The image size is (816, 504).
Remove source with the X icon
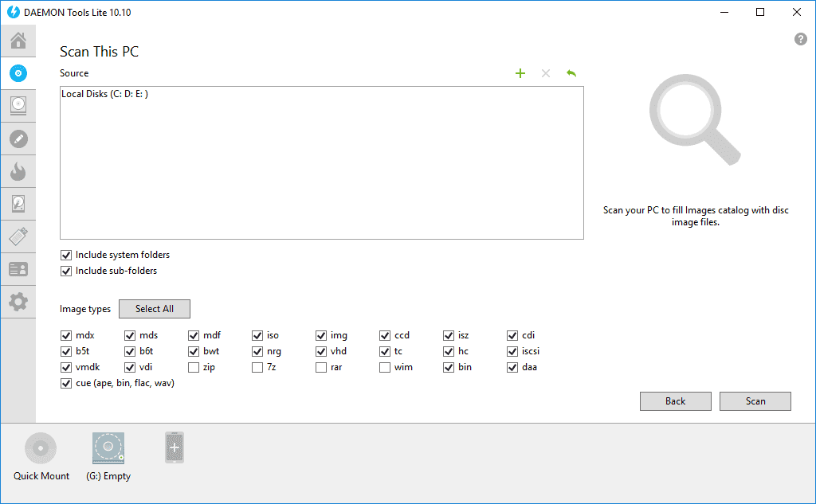click(x=545, y=73)
